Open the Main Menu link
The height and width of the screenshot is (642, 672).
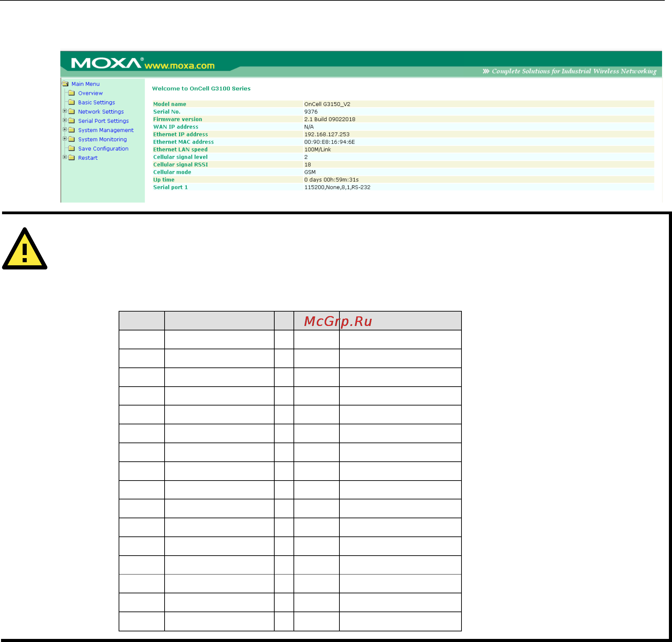click(x=85, y=84)
